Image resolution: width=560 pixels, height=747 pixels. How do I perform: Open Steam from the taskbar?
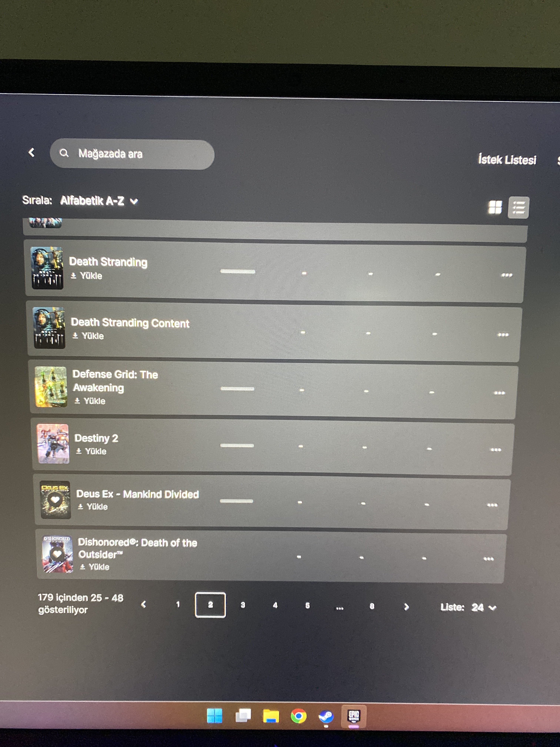coord(326,716)
